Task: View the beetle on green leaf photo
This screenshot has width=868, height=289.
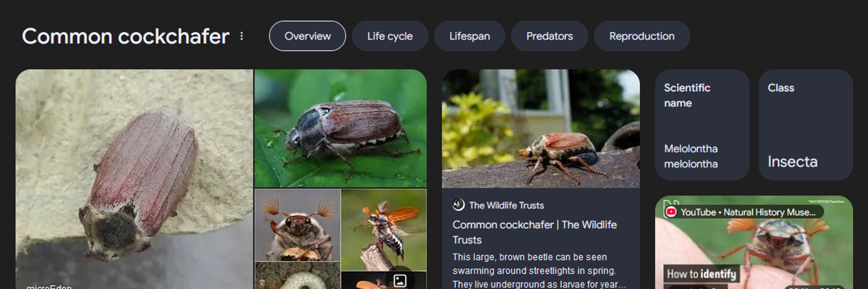Action: (x=340, y=128)
